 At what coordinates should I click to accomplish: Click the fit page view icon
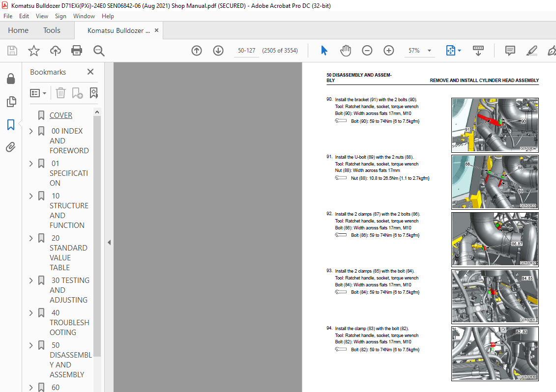point(450,51)
